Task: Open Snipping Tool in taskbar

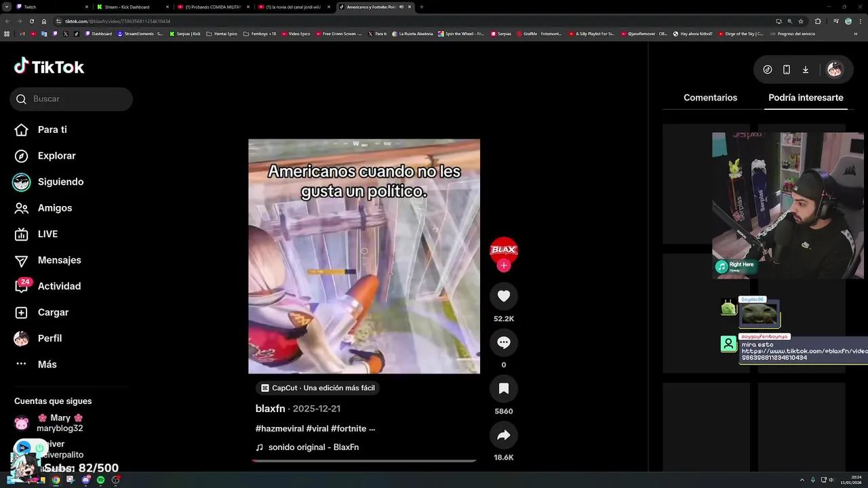Action: point(71,480)
